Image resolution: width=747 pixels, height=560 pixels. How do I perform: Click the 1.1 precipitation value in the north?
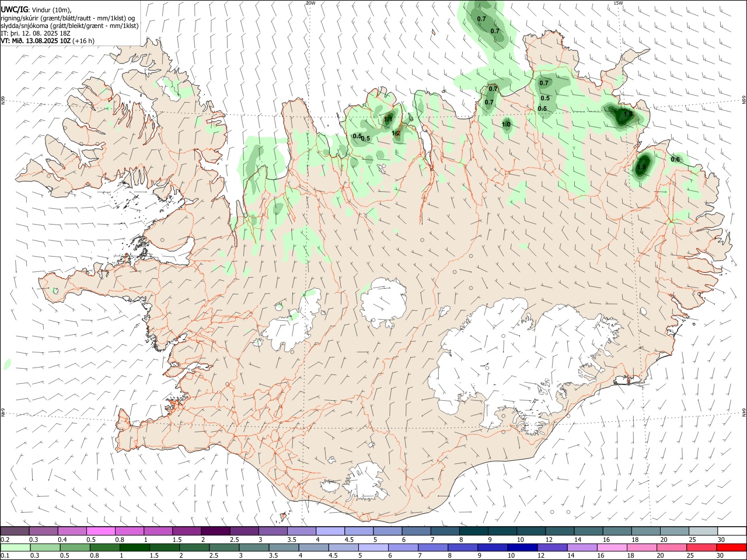point(388,120)
